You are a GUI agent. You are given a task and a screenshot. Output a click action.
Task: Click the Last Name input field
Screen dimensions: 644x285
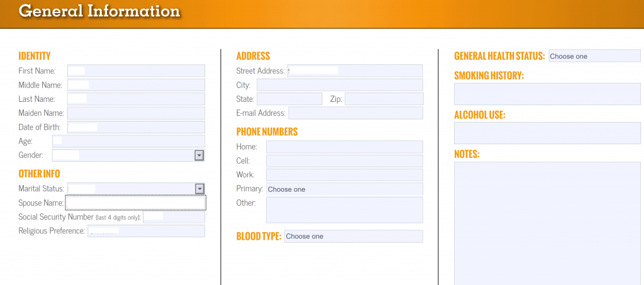(136, 99)
